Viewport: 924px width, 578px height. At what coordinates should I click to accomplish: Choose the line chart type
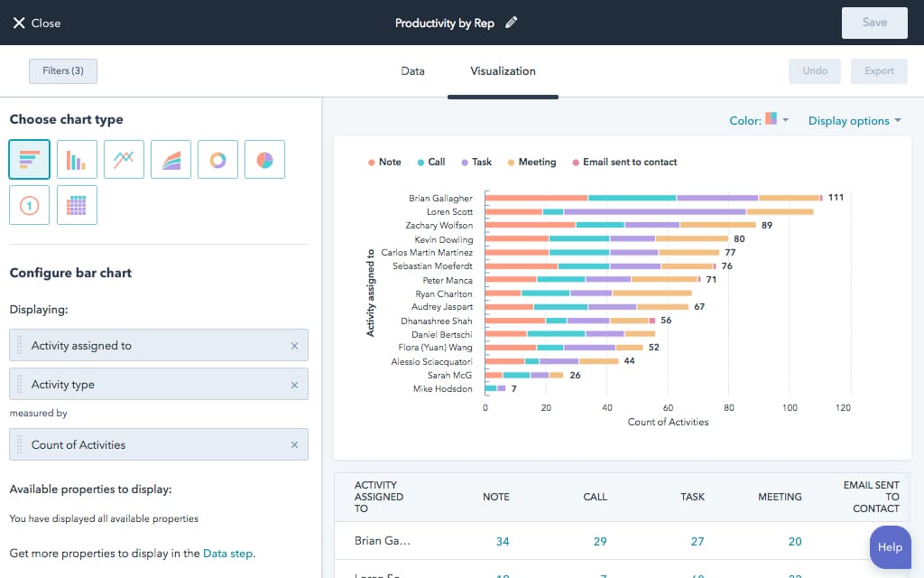point(124,159)
